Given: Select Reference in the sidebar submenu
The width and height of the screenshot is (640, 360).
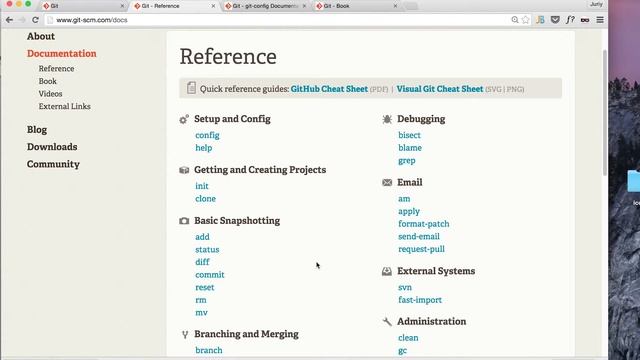Looking at the screenshot, I should (56, 69).
